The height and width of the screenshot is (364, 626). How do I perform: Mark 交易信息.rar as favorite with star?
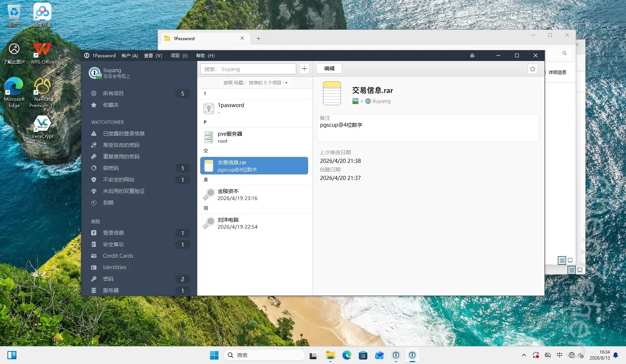point(533,69)
